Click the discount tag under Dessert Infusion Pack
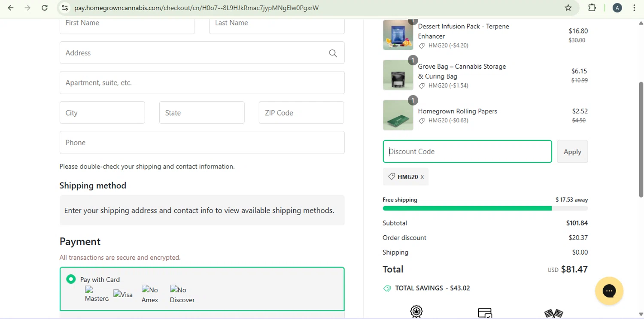This screenshot has height=319, width=644. [x=422, y=46]
